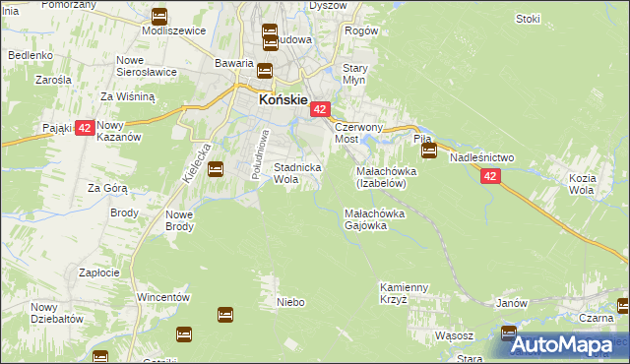Click the Wincentów label

(163, 298)
